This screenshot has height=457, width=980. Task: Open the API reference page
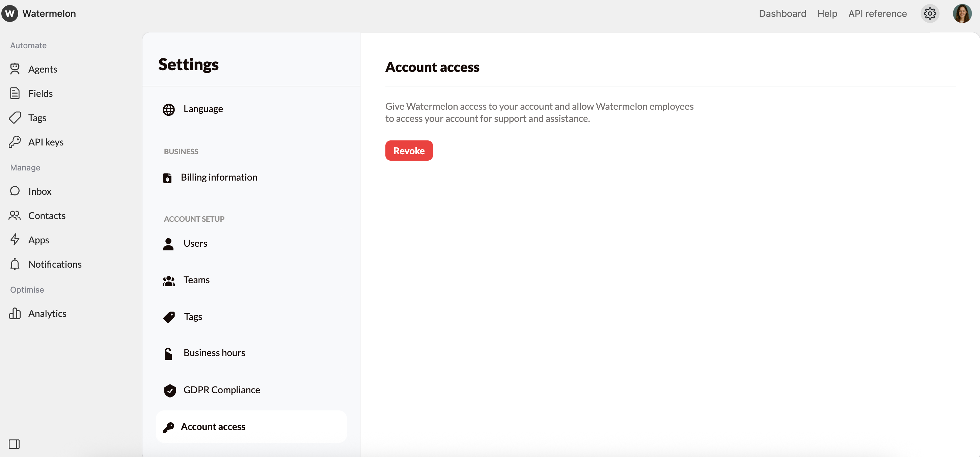tap(877, 13)
